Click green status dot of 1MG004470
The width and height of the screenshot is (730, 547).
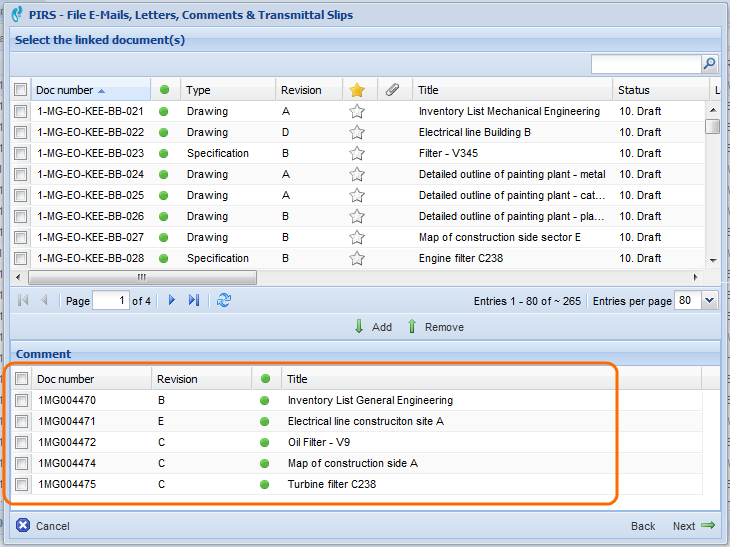264,400
